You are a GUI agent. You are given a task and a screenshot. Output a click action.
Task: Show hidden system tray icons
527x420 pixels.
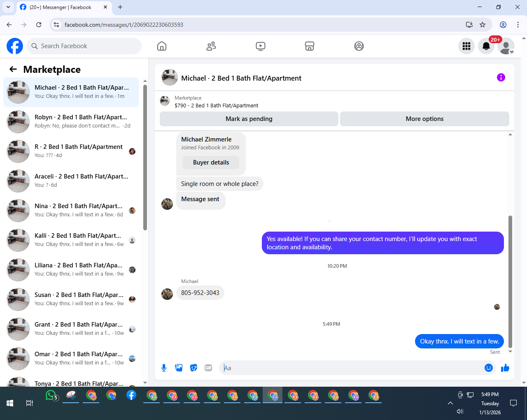[x=450, y=403]
